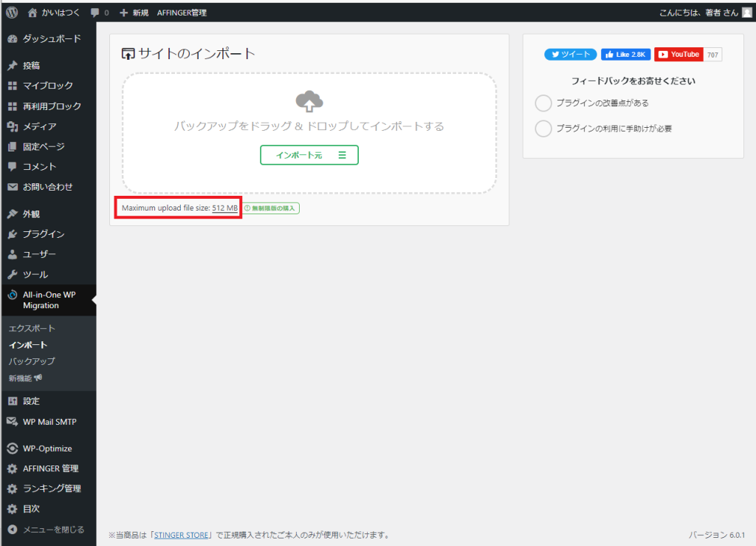Open the バックアップ submenu item
The height and width of the screenshot is (546, 756).
pos(32,361)
